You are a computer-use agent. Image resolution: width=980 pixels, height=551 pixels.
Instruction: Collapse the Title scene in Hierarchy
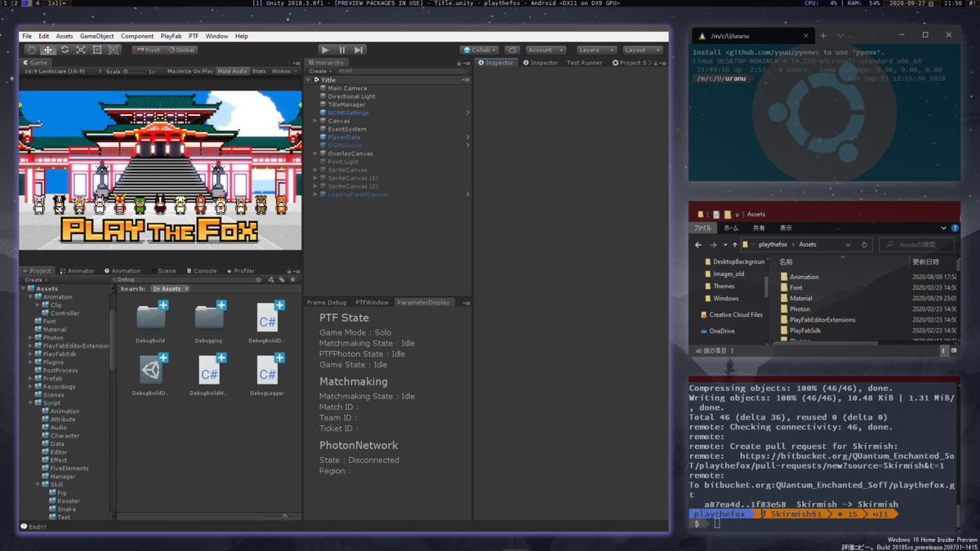(x=310, y=80)
